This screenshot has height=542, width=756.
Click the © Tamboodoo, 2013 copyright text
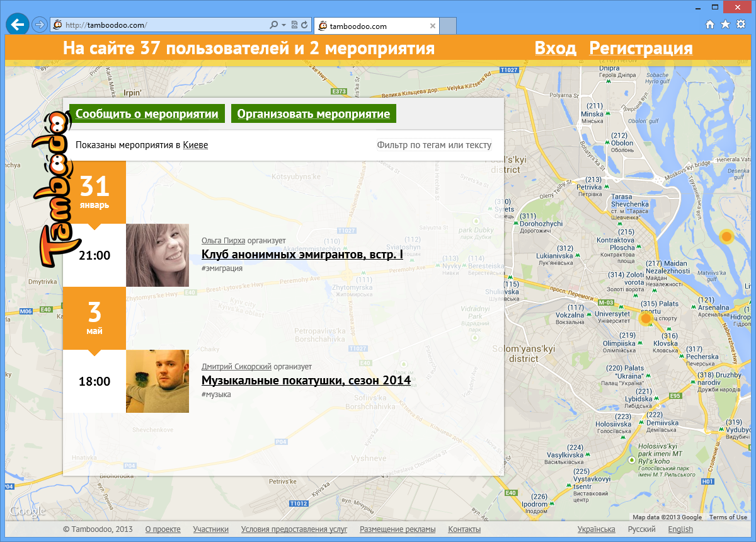pos(98,529)
